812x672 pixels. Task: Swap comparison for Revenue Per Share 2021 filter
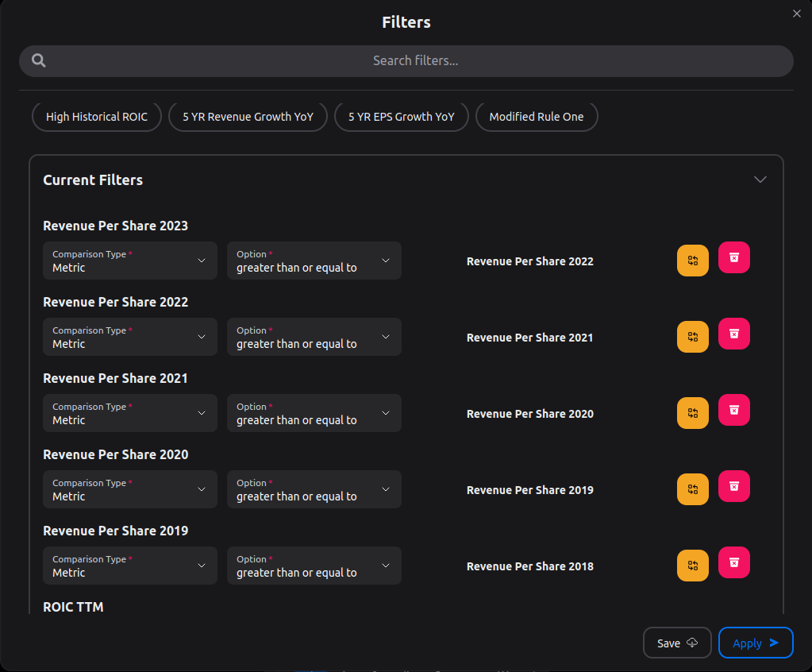[x=692, y=413]
